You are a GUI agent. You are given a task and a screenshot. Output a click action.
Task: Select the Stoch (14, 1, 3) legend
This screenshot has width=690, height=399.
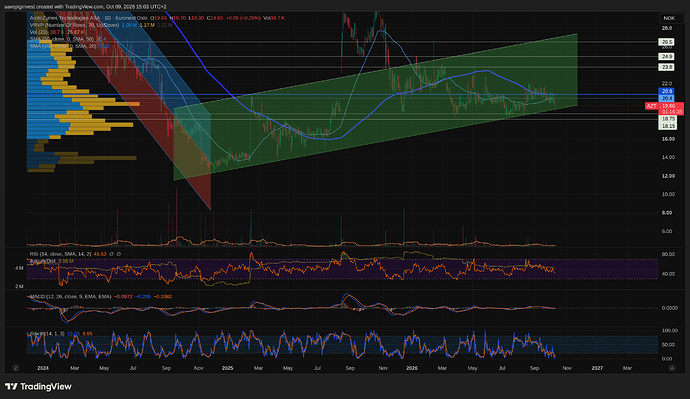47,333
